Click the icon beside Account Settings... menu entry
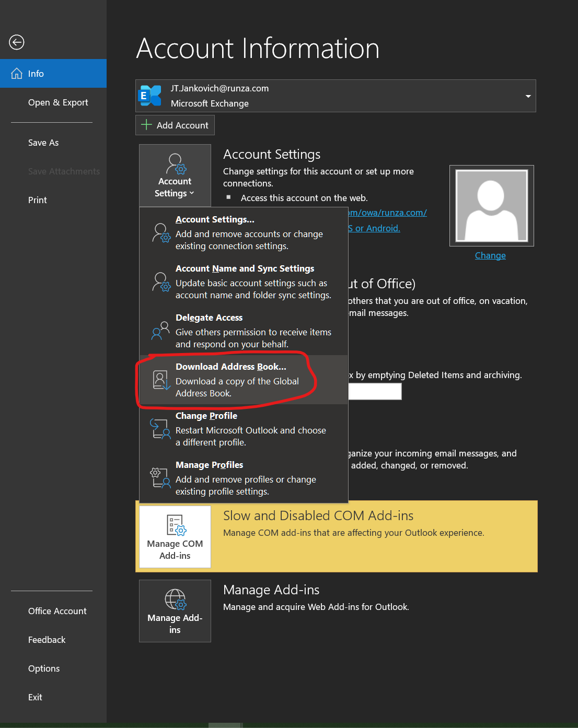Screen dimensions: 578x728 click(x=161, y=233)
